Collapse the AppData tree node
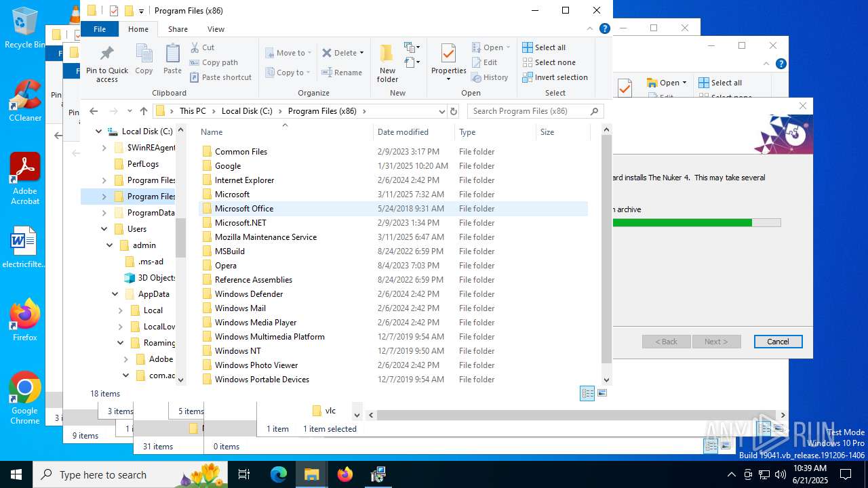Viewport: 868px width, 488px height. (115, 294)
